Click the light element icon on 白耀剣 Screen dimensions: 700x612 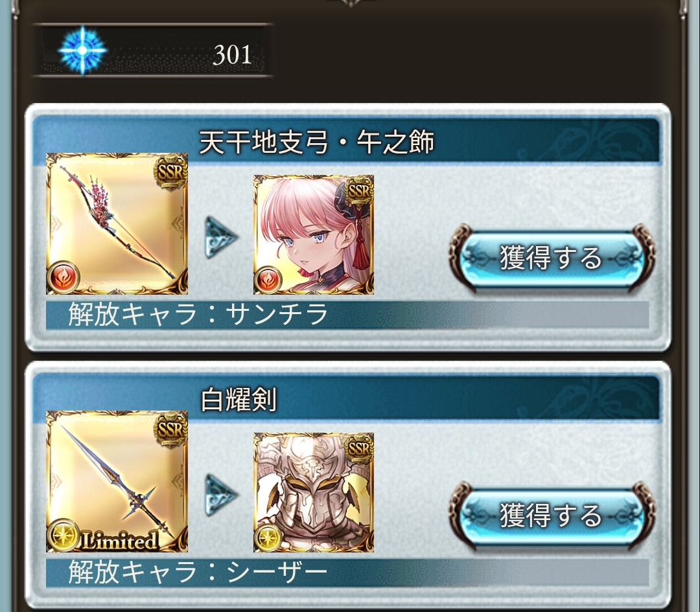pyautogui.click(x=64, y=534)
